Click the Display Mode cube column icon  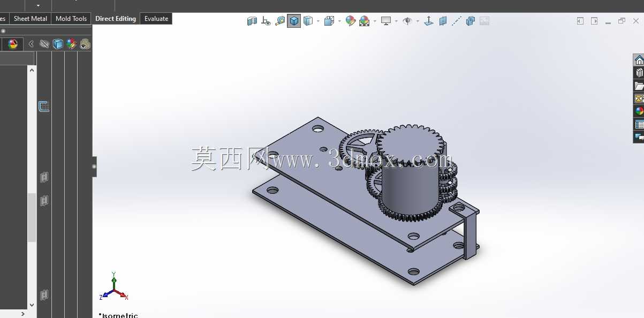point(58,44)
